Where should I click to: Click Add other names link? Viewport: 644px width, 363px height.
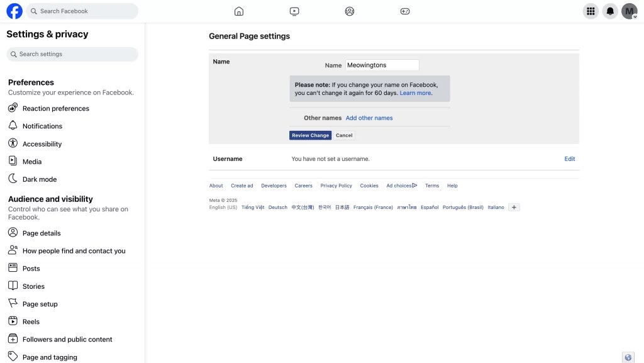[x=369, y=118]
